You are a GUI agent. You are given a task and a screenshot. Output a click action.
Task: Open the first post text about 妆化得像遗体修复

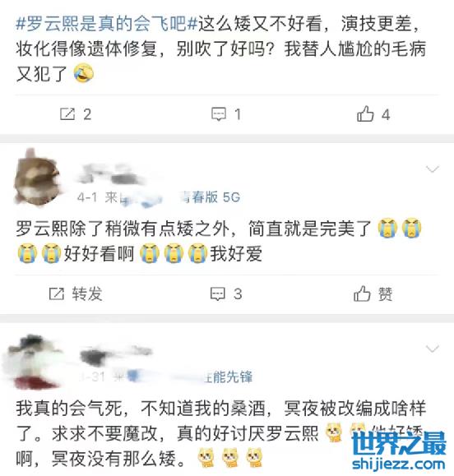221,49
